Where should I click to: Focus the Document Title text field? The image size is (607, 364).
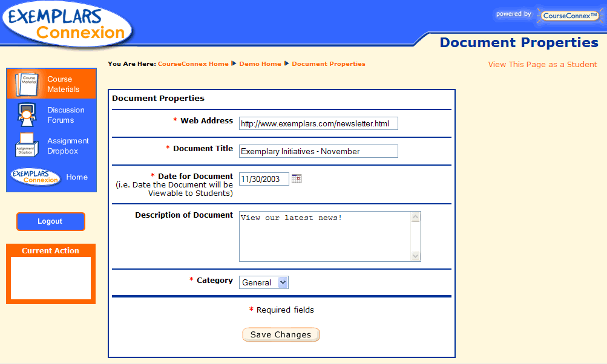318,151
